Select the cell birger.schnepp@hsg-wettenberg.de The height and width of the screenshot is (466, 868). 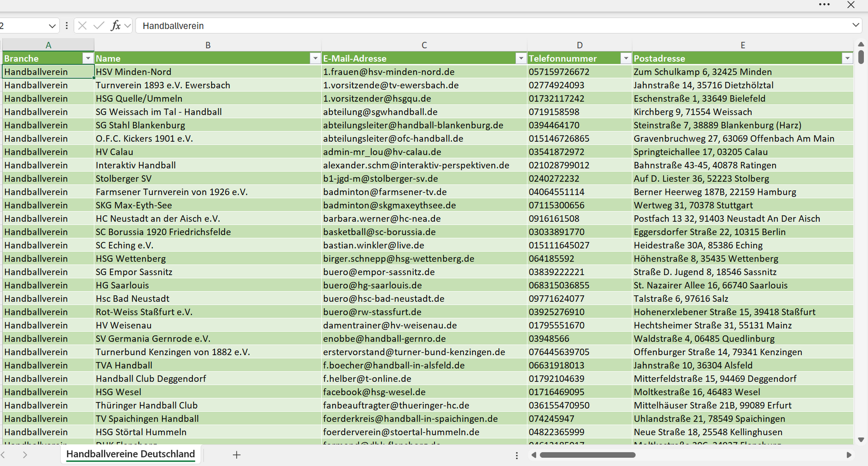tap(424, 259)
